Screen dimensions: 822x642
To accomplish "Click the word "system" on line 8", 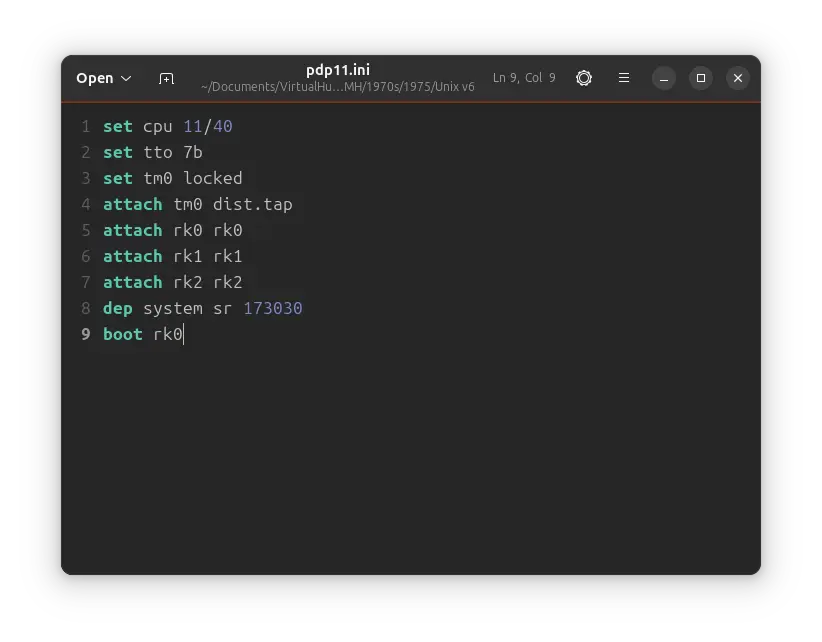I will point(172,308).
